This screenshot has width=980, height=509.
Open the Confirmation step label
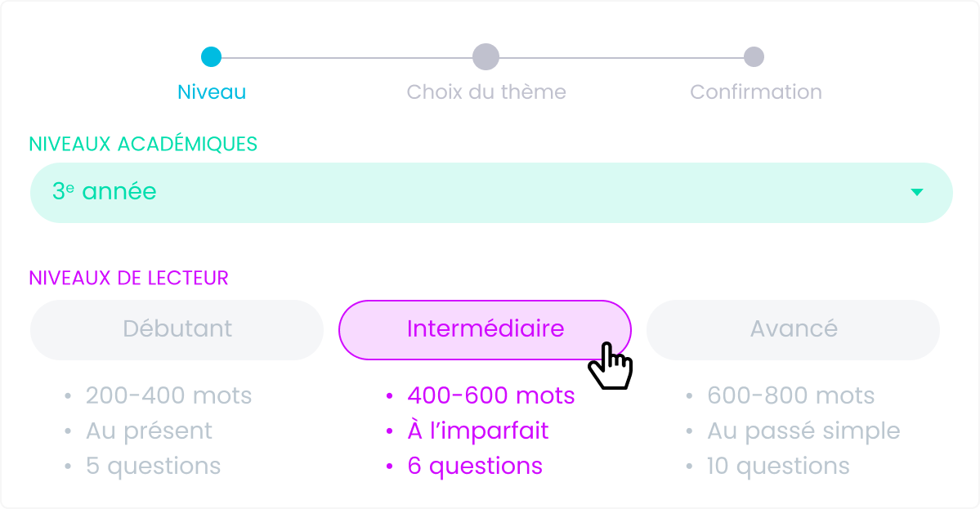pos(755,92)
